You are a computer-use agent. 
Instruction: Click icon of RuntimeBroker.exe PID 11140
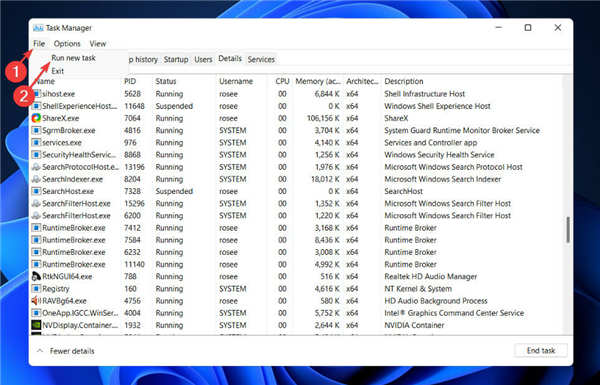pyautogui.click(x=36, y=264)
